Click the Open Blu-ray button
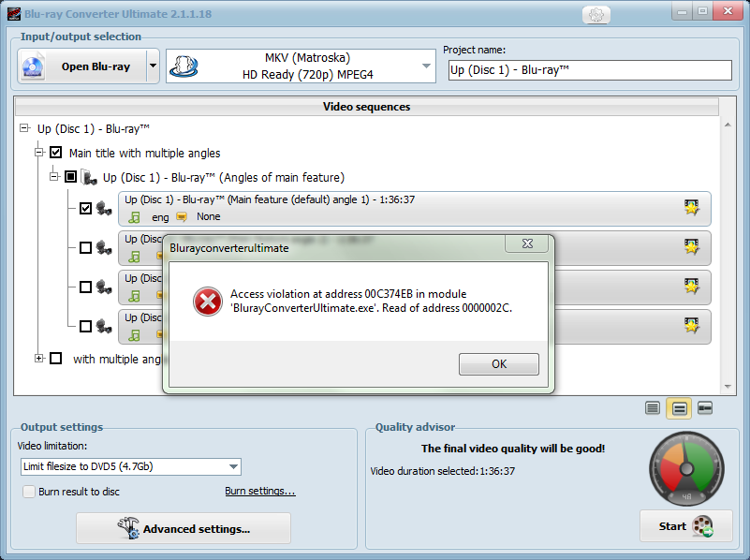The image size is (750, 560). (x=81, y=66)
